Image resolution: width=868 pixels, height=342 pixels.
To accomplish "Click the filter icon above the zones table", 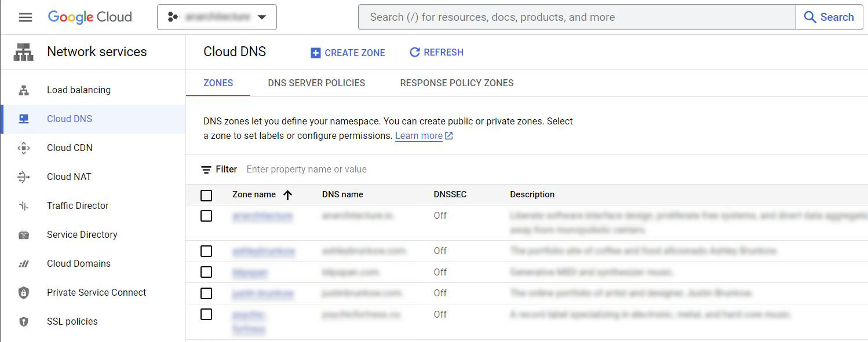I will coord(206,170).
